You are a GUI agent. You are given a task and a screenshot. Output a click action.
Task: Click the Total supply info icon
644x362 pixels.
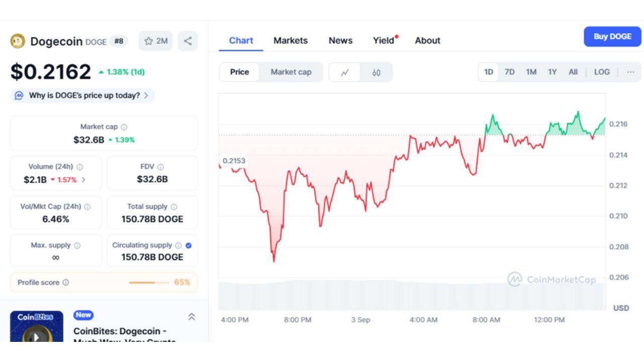[x=174, y=207]
